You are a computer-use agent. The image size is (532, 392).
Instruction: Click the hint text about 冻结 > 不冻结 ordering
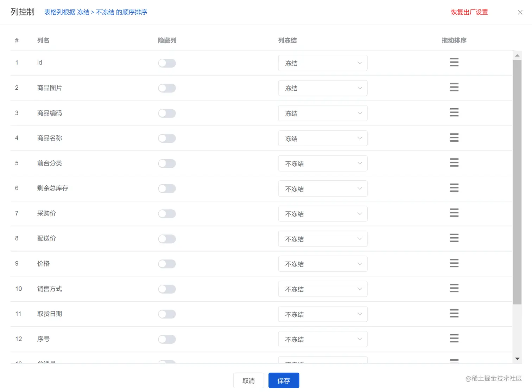[x=96, y=12]
